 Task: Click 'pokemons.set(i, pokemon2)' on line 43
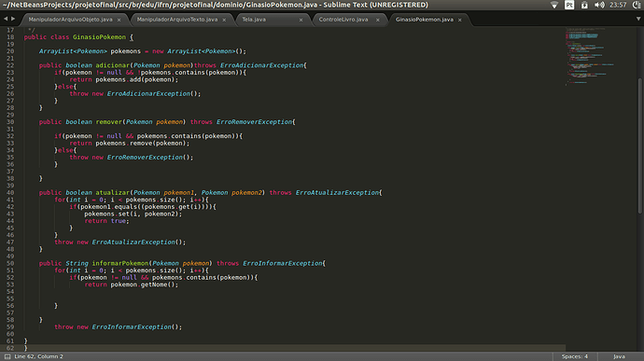point(132,214)
